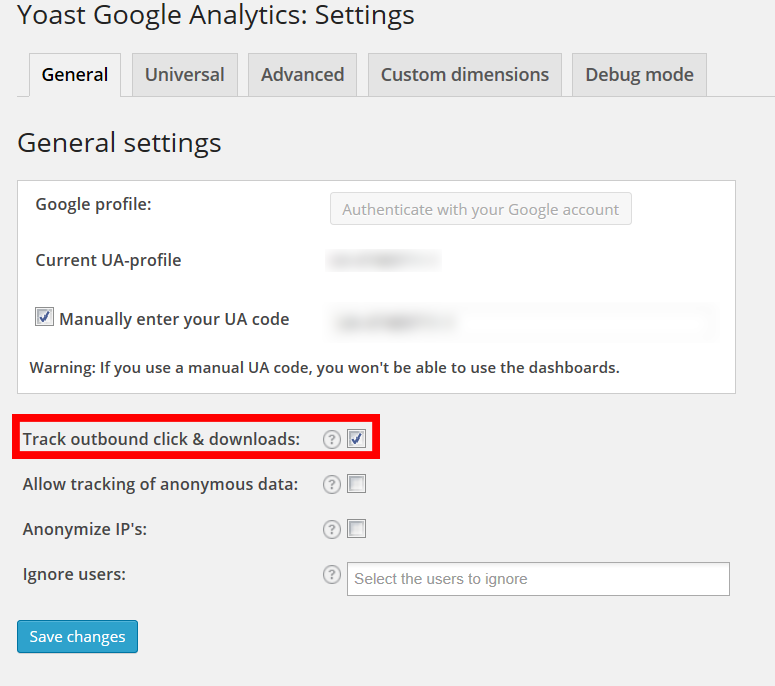Viewport: 775px width, 686px height.
Task: Enable Allow tracking of anonymous data
Action: coord(356,483)
